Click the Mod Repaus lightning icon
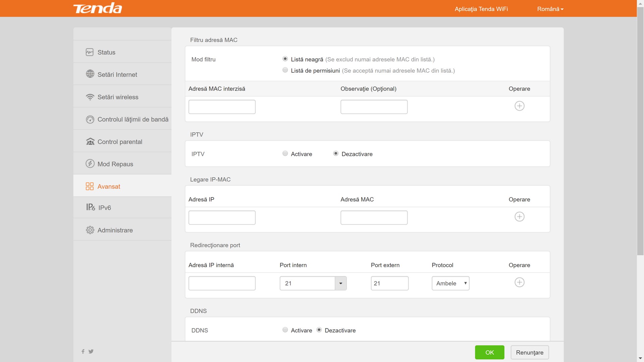The width and height of the screenshot is (644, 362). [90, 164]
